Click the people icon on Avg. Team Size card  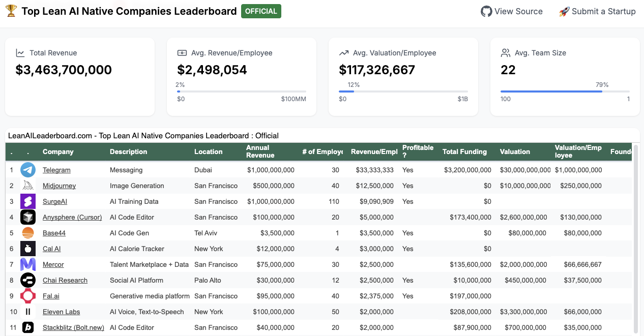click(505, 52)
